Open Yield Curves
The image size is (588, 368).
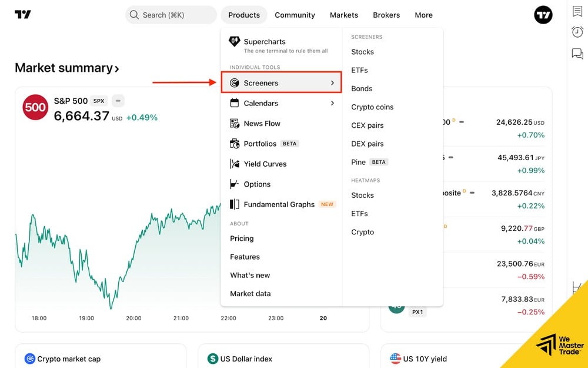pos(265,164)
